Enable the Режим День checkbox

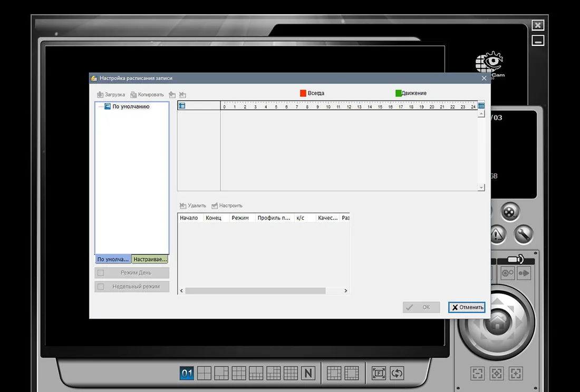tap(101, 273)
